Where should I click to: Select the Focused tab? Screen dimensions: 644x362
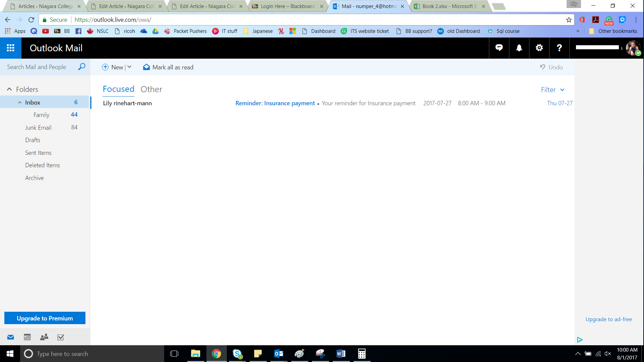click(118, 89)
